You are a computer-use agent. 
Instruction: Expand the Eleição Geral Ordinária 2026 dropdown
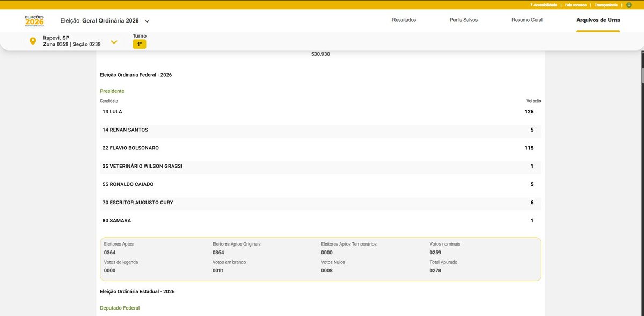147,21
